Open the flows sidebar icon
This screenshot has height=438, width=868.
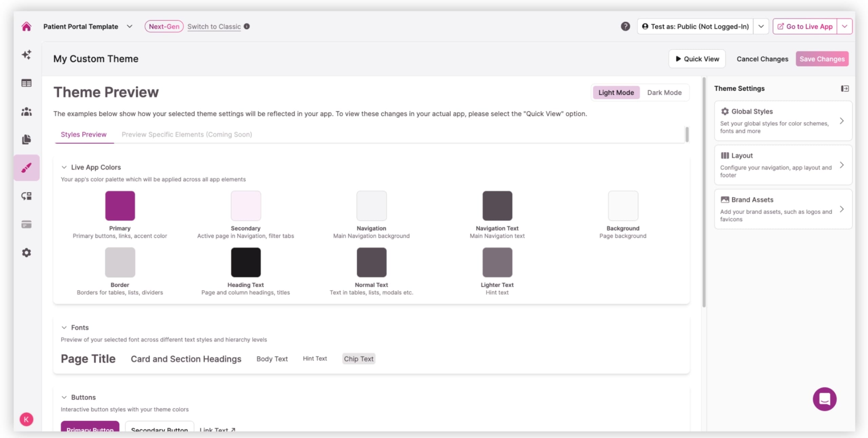coord(26,196)
